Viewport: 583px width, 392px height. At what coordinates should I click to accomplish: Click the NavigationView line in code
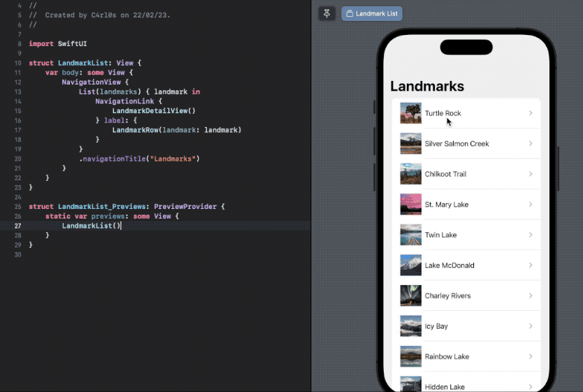(95, 82)
